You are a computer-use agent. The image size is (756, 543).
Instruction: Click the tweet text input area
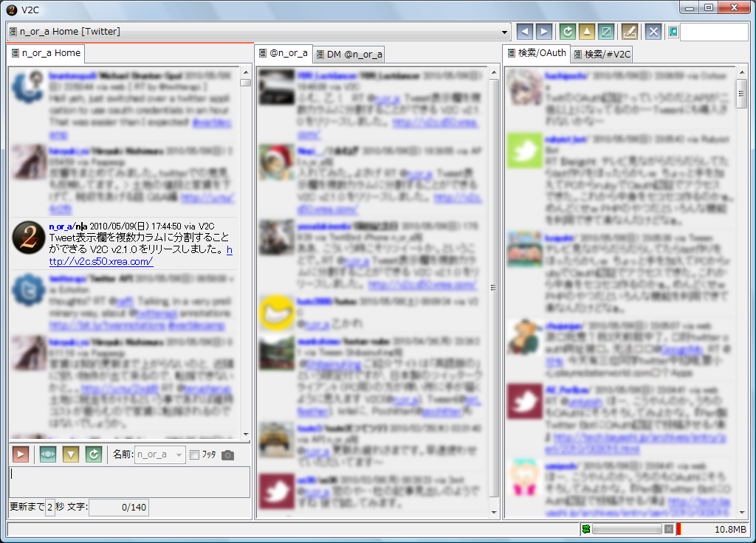129,481
